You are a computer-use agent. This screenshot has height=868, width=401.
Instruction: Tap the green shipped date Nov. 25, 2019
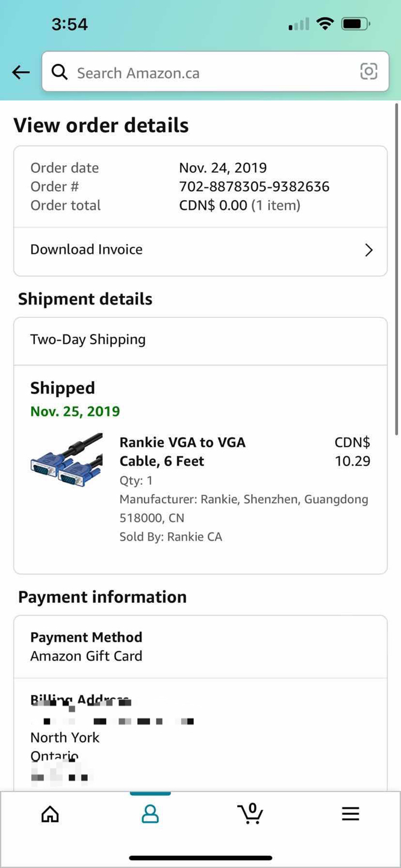(x=75, y=411)
